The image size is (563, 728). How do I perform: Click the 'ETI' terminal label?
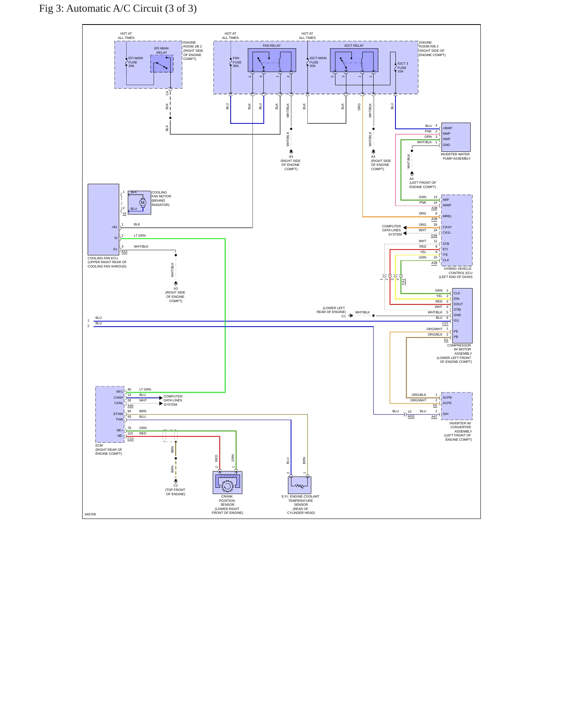[x=445, y=249]
